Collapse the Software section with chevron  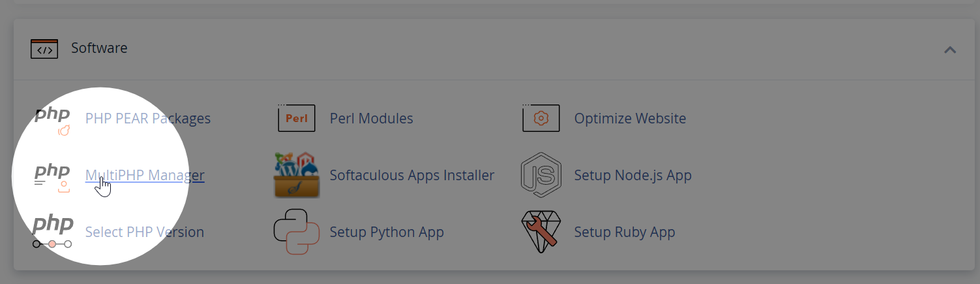[950, 50]
